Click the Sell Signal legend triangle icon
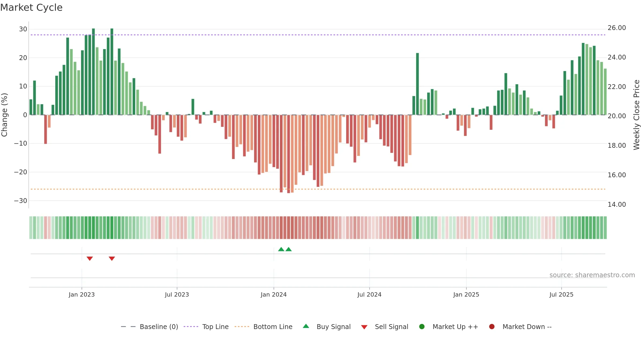This screenshot has height=362, width=644. 364,327
